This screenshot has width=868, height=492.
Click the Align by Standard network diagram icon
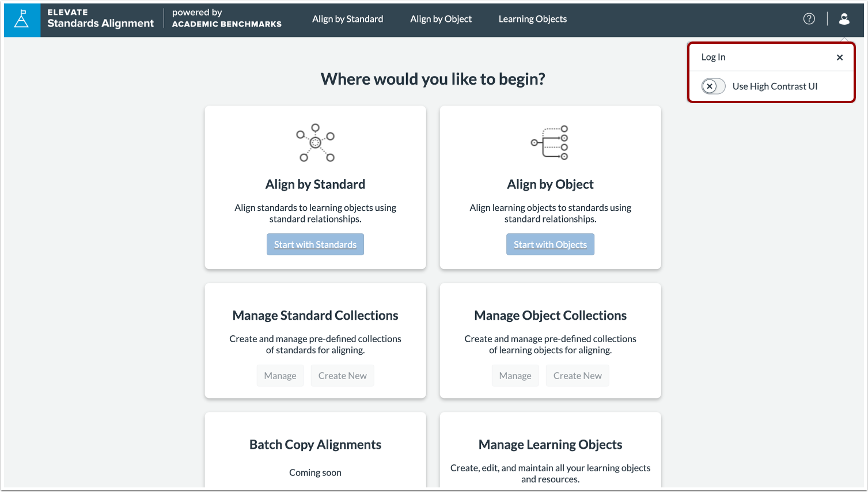click(315, 143)
